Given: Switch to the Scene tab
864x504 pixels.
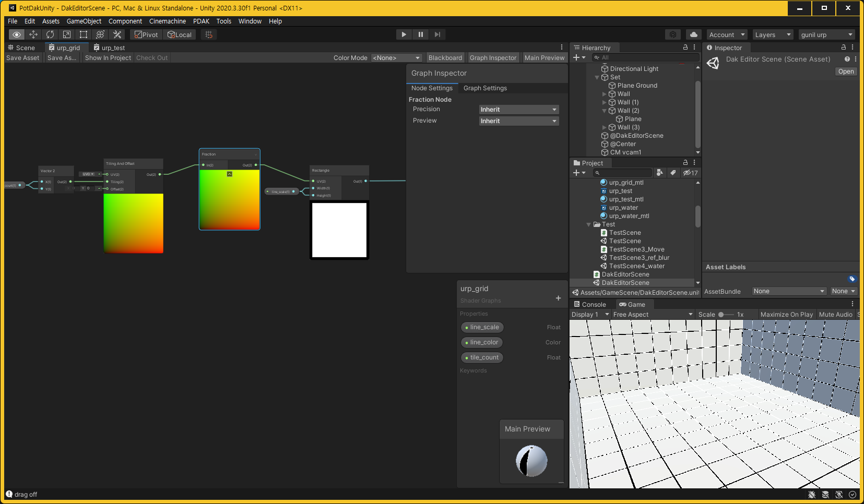Looking at the screenshot, I should pos(21,47).
